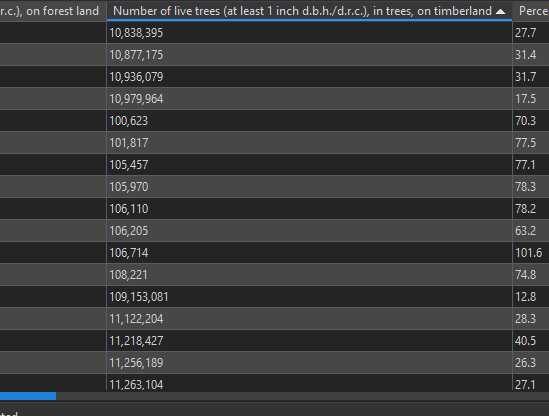Click the horizontal scrollbar track right of thumb

pos(301,396)
